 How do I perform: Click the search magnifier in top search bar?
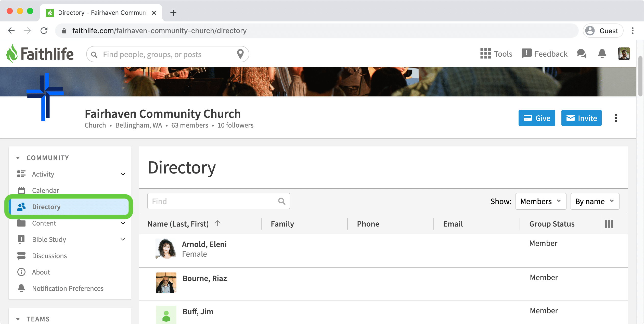point(94,55)
